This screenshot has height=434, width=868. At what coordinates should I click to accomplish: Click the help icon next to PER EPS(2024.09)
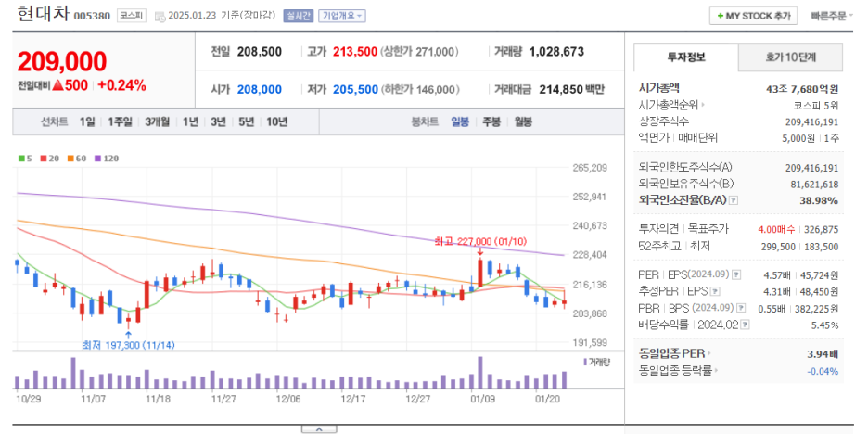[735, 274]
